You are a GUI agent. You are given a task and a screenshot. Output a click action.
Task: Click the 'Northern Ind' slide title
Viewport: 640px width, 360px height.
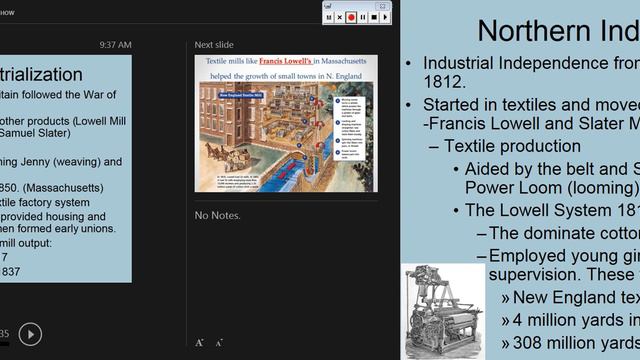point(558,31)
